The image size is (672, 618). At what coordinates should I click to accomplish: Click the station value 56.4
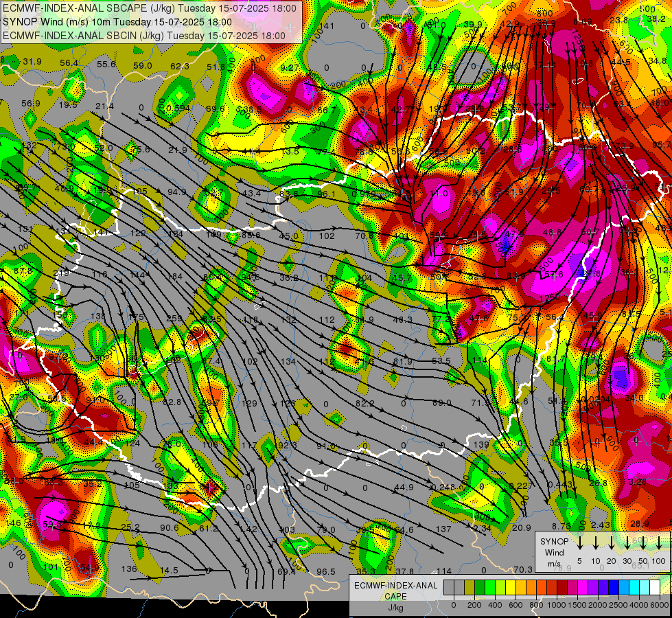69,63
